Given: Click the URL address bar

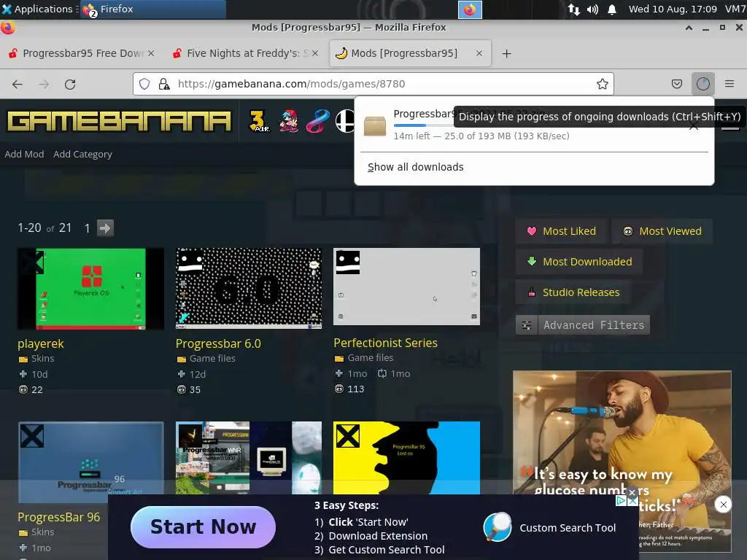Looking at the screenshot, I should pyautogui.click(x=373, y=85).
